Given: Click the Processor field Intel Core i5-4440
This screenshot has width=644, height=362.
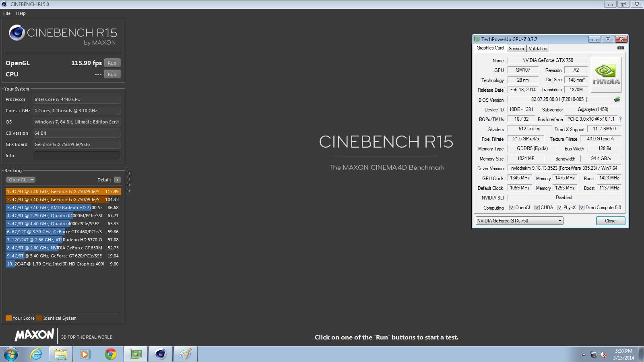Looking at the screenshot, I should (x=76, y=99).
